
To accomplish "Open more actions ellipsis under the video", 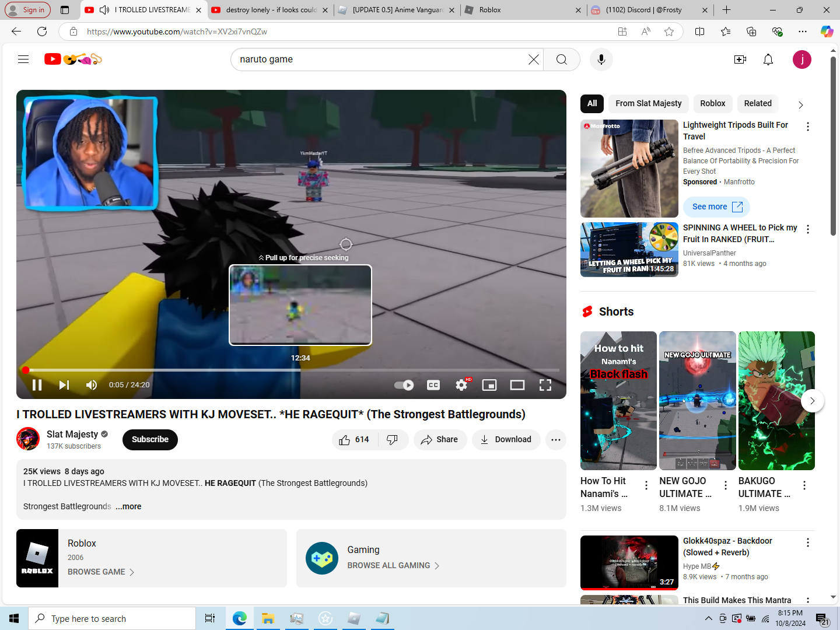I will click(556, 440).
